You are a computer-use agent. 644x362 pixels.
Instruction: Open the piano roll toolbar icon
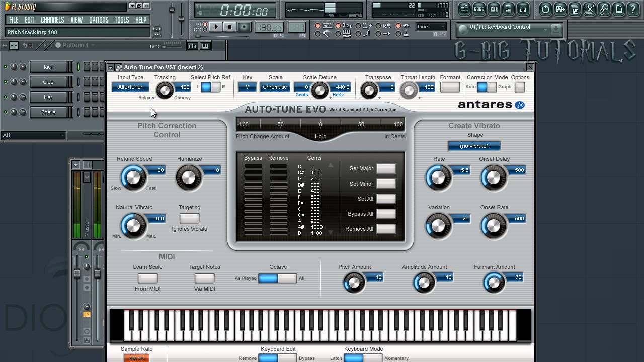tap(494, 9)
